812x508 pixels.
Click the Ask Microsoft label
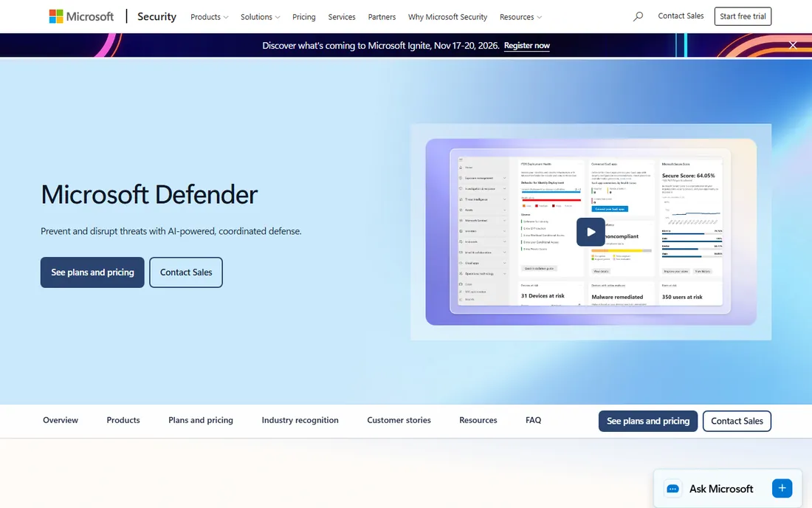point(721,489)
